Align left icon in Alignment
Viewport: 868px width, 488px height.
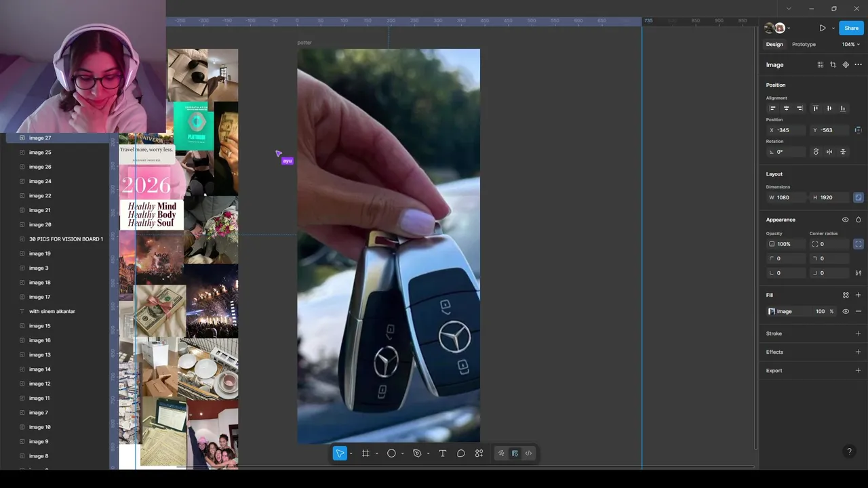(x=772, y=108)
